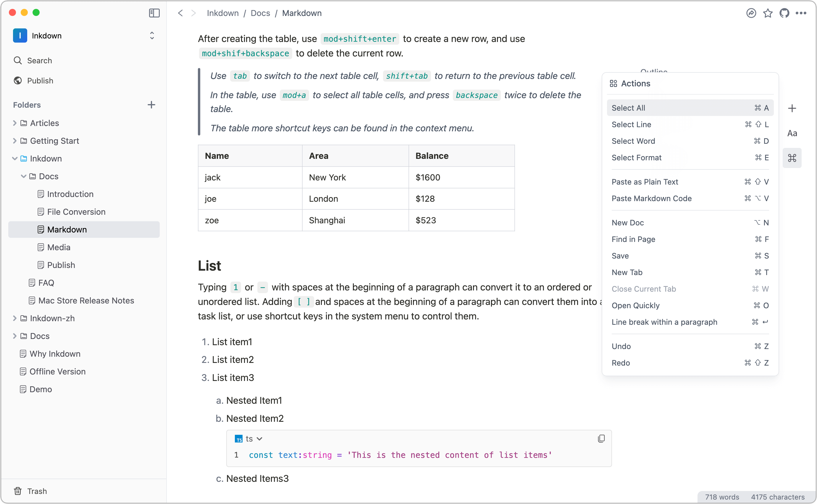The image size is (817, 504).
Task: Toggle the sidebar panel icon
Action: pos(154,13)
